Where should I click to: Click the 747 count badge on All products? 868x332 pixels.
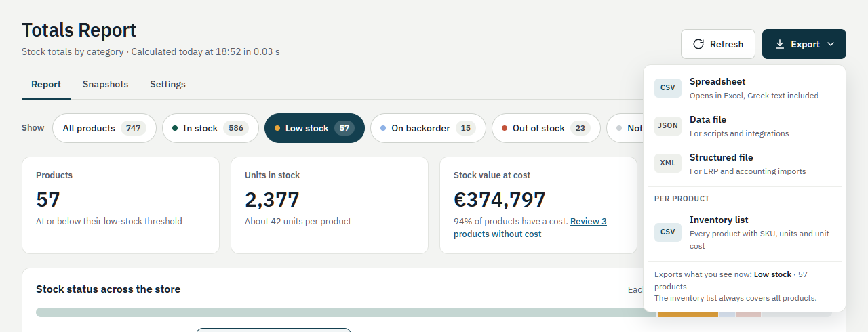click(134, 128)
